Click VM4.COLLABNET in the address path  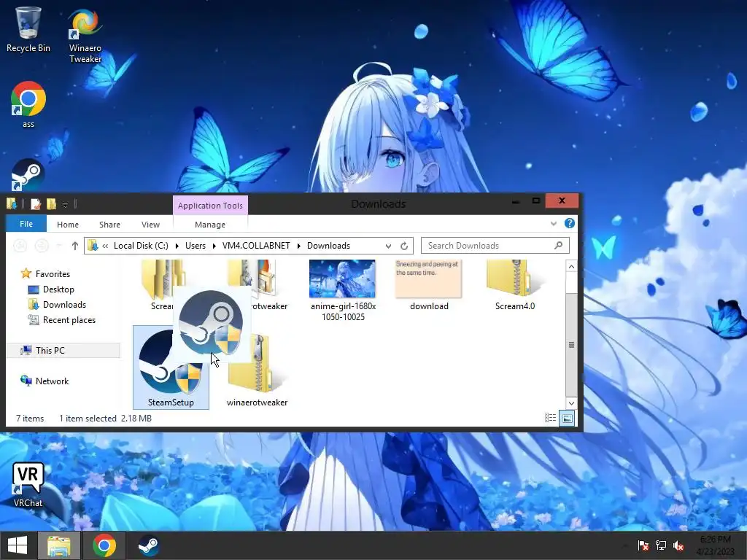click(256, 246)
